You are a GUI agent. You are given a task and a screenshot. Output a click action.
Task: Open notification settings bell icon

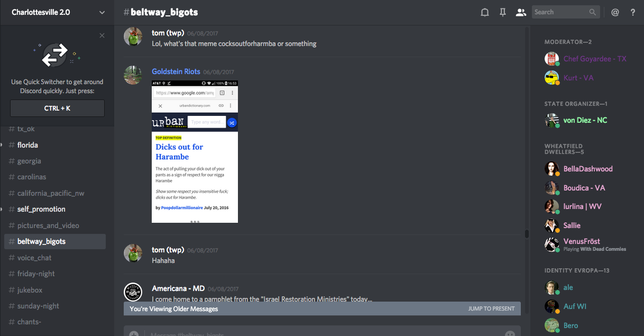point(484,12)
